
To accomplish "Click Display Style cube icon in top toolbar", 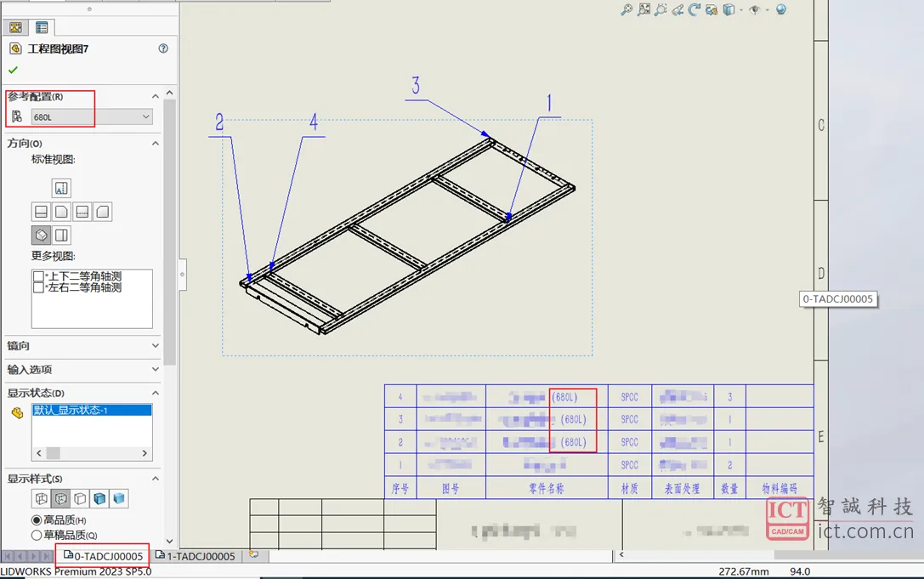I will (729, 9).
